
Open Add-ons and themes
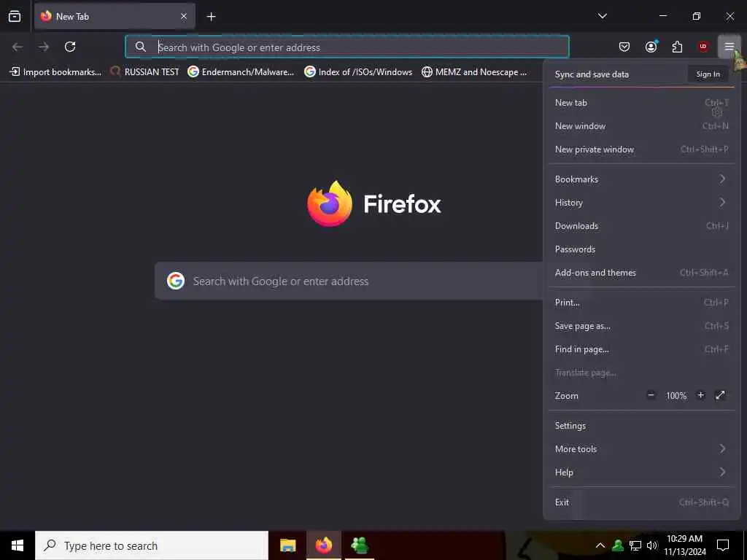click(x=642, y=273)
